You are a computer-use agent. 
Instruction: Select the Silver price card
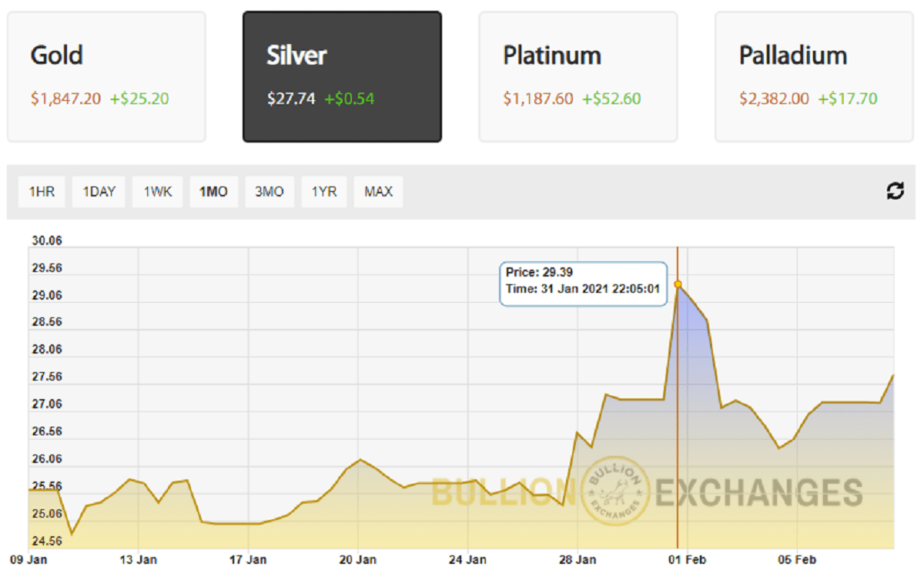(x=342, y=76)
